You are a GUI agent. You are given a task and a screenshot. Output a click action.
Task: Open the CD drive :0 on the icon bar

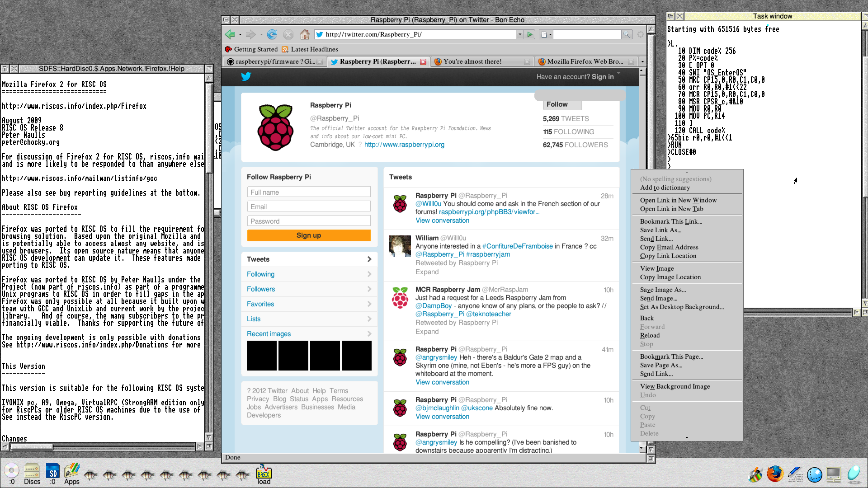[12, 474]
